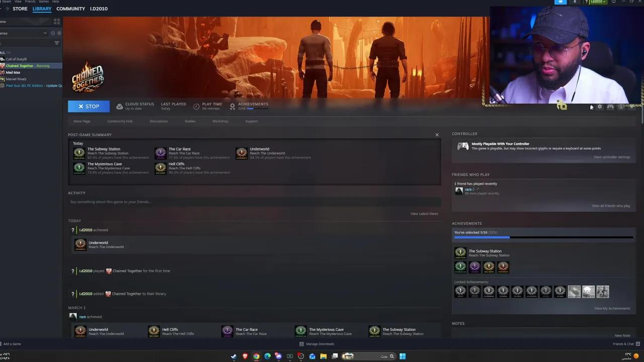Collapse the ALL games section
This screenshot has width=644, height=362.
pos(4,52)
